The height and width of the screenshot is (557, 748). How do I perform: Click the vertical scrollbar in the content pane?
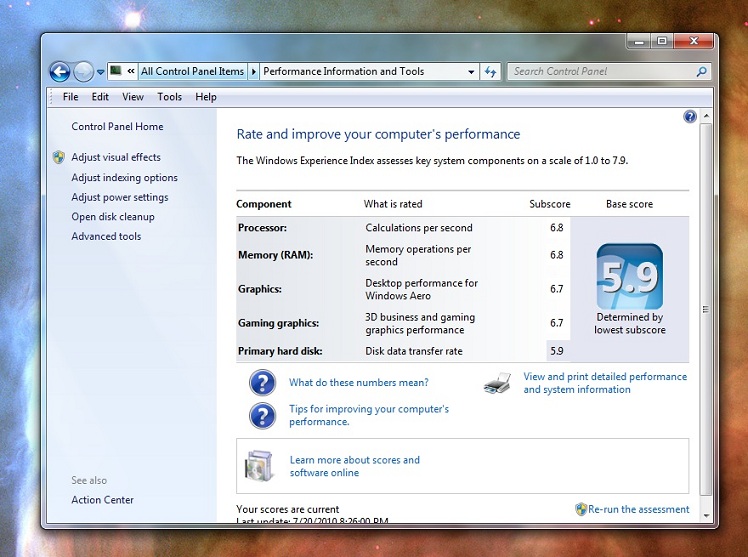tap(704, 310)
